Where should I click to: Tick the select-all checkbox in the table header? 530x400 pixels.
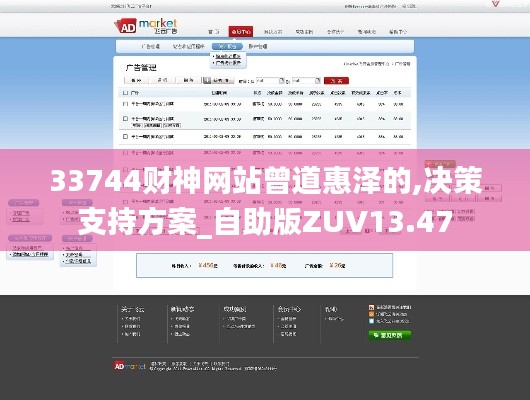coord(125,93)
